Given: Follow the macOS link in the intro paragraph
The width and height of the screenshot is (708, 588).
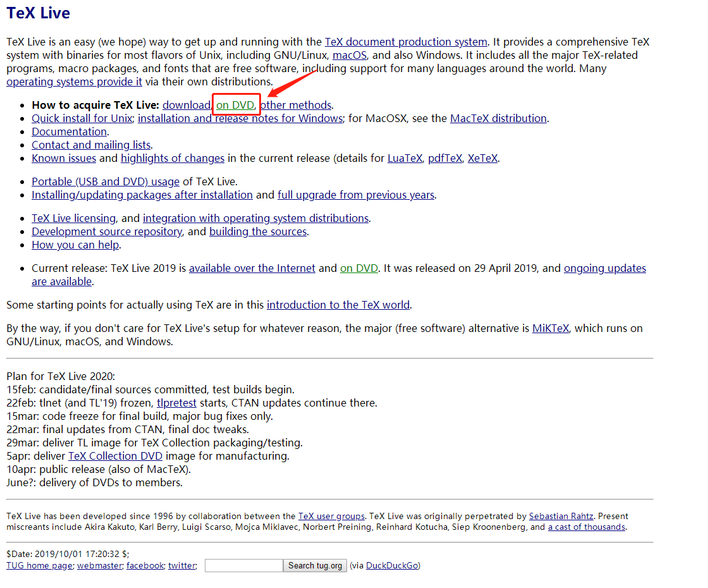Looking at the screenshot, I should pyautogui.click(x=350, y=56).
